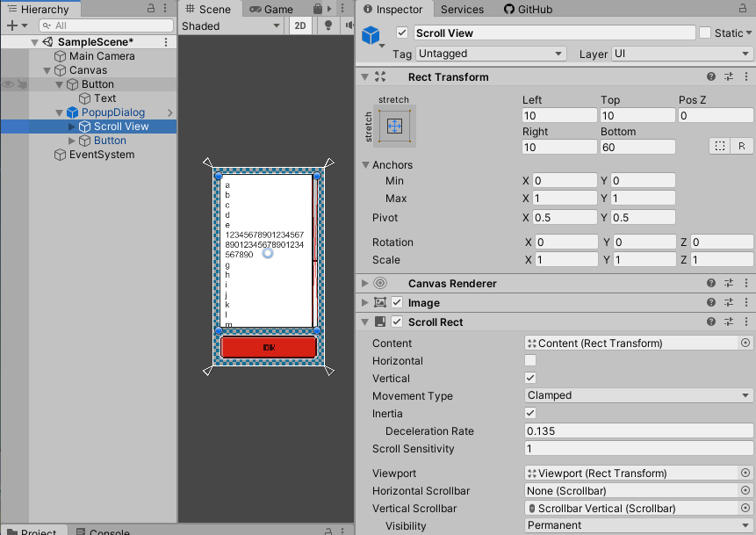
Task: Select the 2D view toggle in Scene toolbar
Action: [x=299, y=26]
